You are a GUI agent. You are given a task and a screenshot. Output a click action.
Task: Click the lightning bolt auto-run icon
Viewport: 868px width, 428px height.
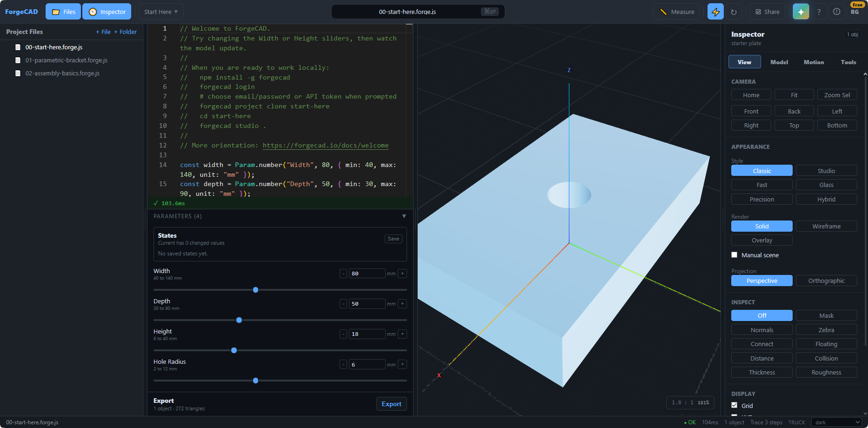pyautogui.click(x=715, y=12)
